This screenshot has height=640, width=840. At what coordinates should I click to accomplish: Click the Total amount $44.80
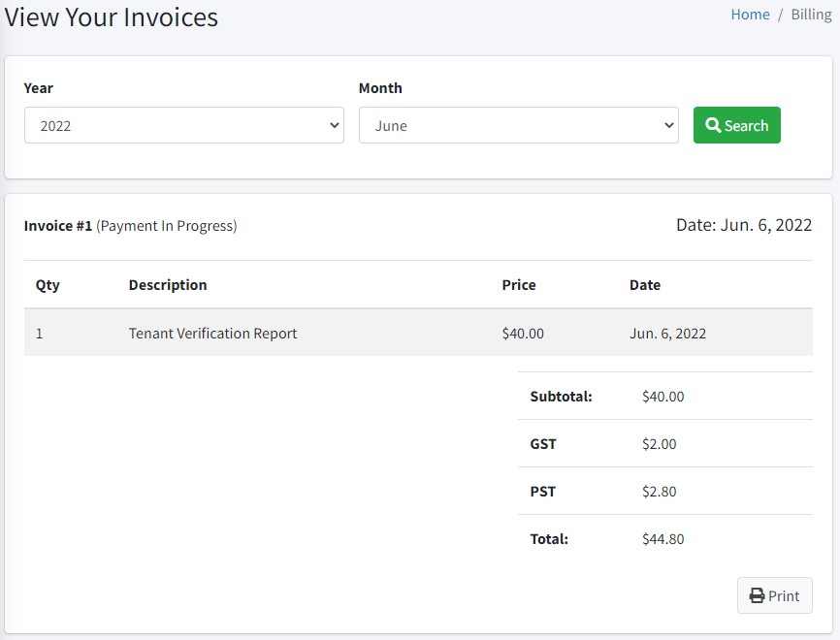[663, 539]
